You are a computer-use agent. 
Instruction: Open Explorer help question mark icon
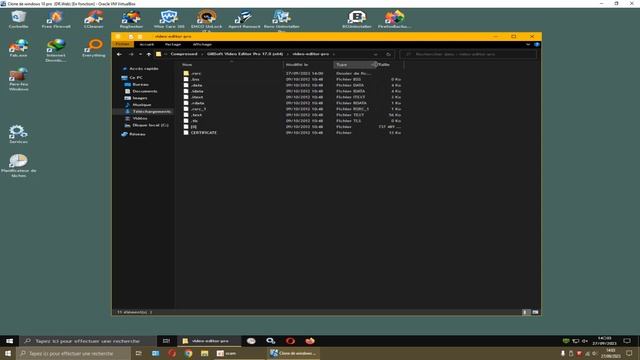(537, 44)
